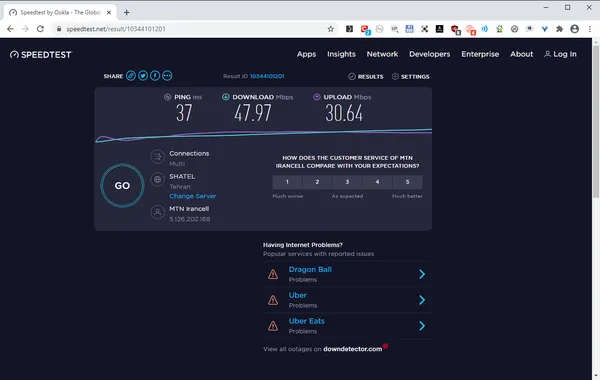The height and width of the screenshot is (380, 600).
Task: Copy result link via share link icon
Action: click(x=131, y=76)
